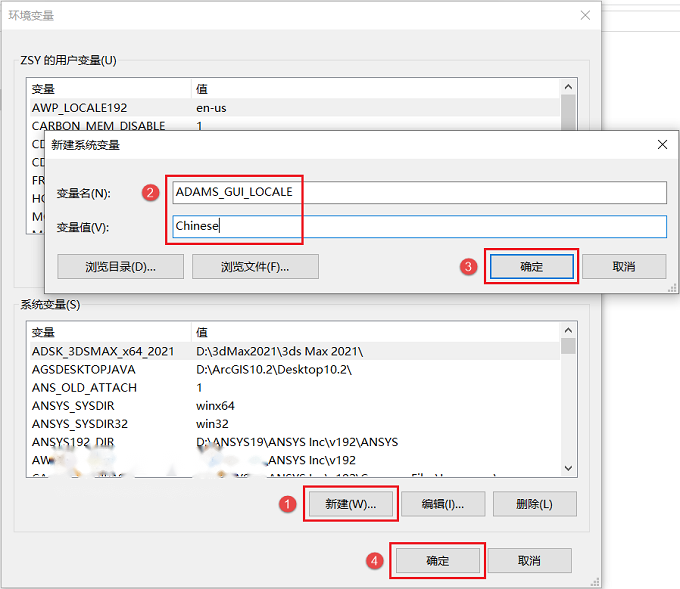
Task: Click 编辑(I)... under system variables
Action: point(443,504)
